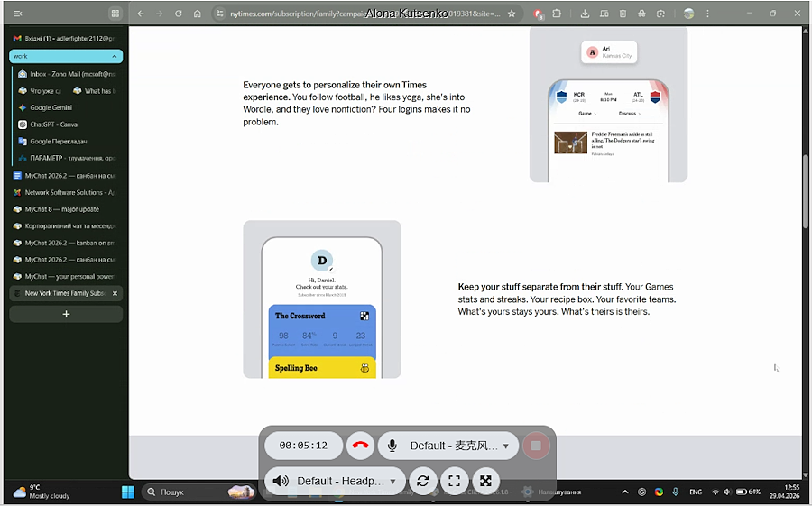Click the call timer 00:05:12
This screenshot has height=506, width=812.
click(303, 446)
